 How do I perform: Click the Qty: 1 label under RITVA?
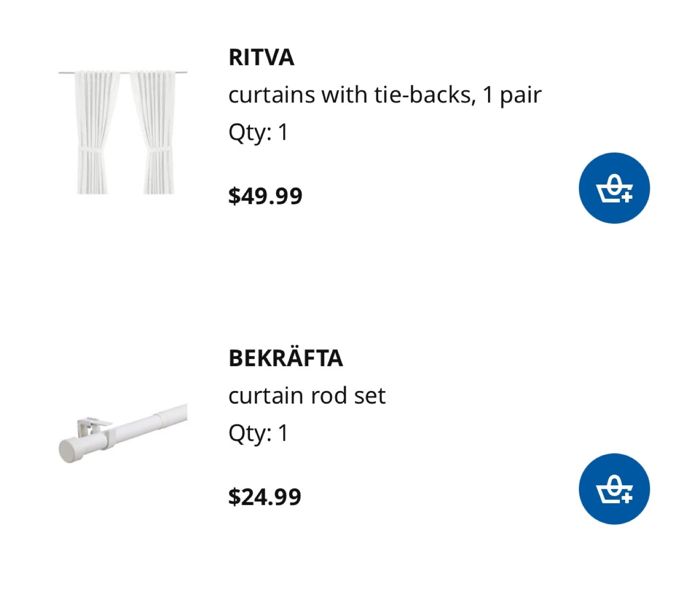[258, 132]
